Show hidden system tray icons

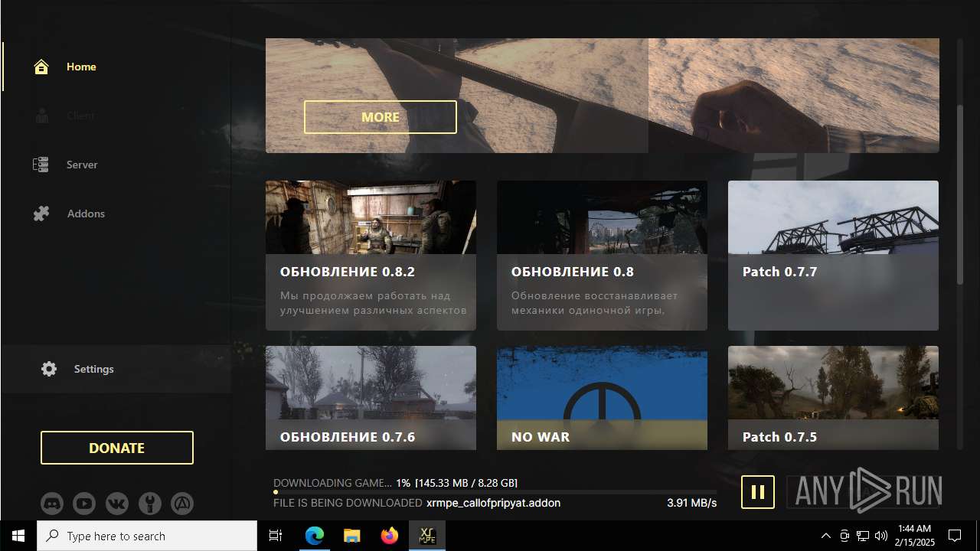tap(825, 536)
